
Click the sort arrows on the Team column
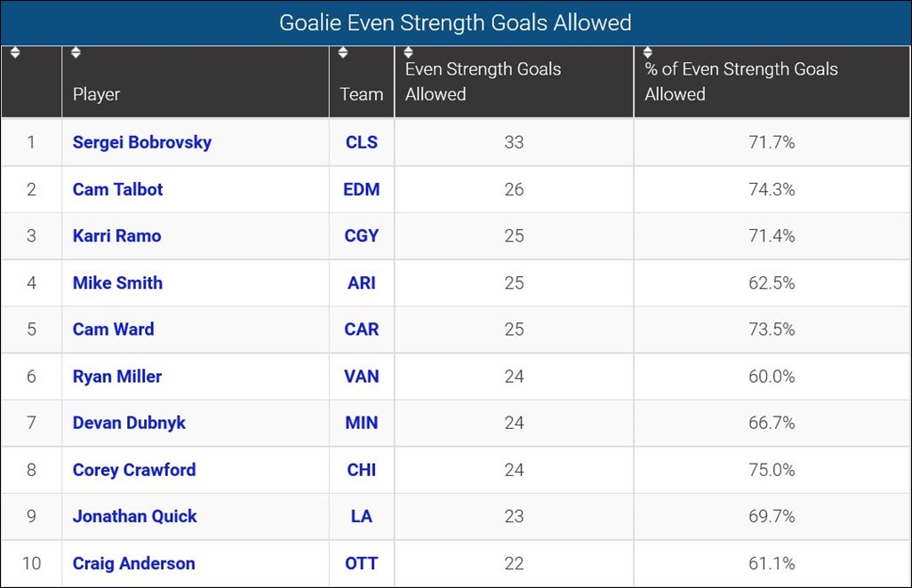click(x=342, y=52)
